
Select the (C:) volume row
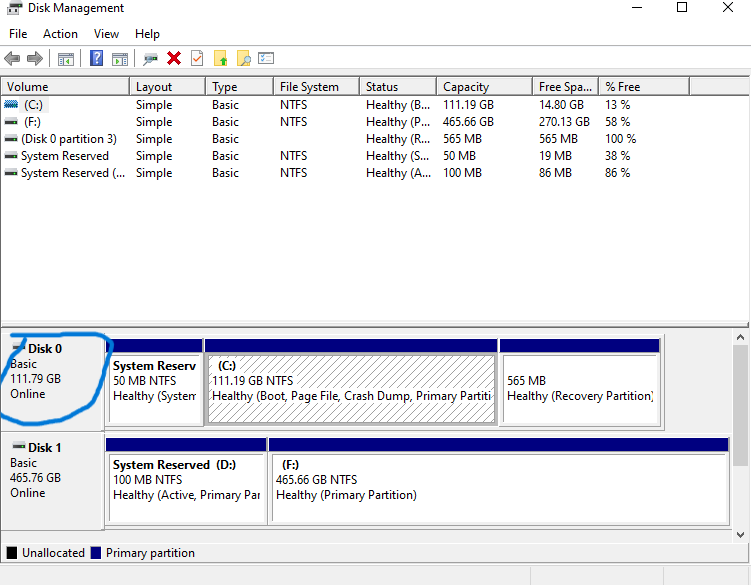[x=345, y=104]
